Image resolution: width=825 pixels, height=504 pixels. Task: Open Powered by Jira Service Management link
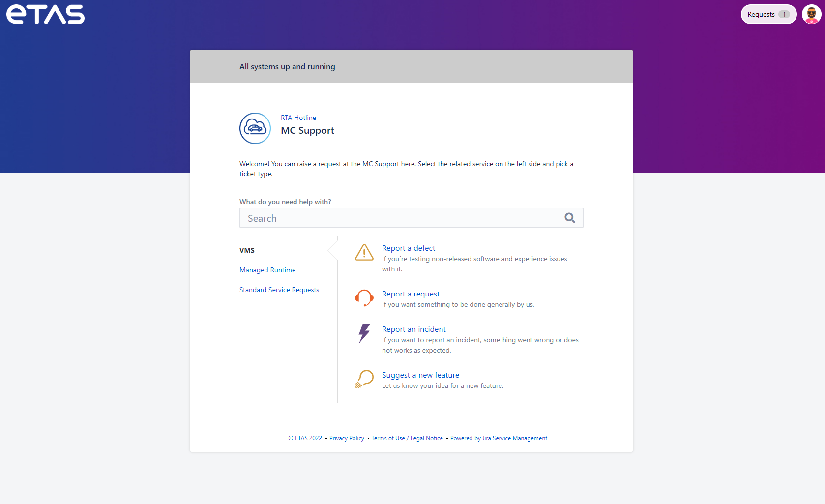(499, 438)
